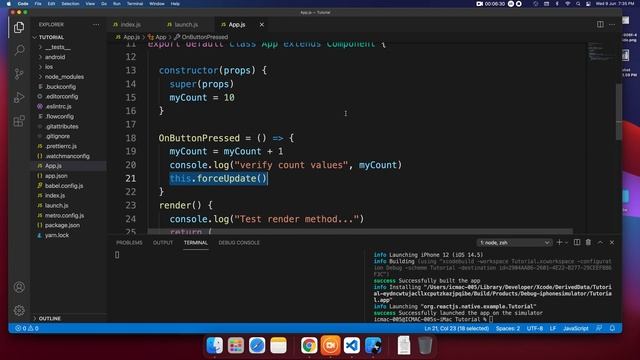Open the Explorer view in activity bar

(19, 27)
